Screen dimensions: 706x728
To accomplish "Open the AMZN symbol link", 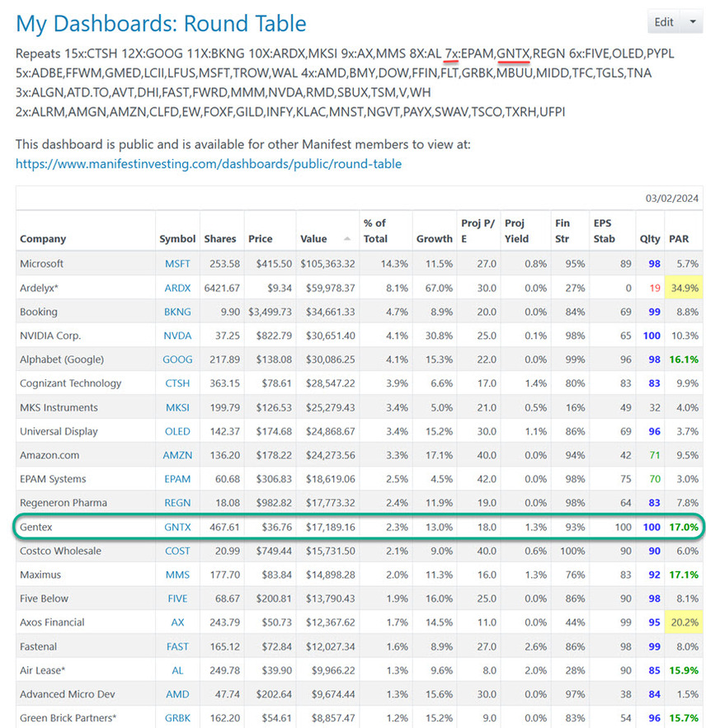I will [x=177, y=455].
